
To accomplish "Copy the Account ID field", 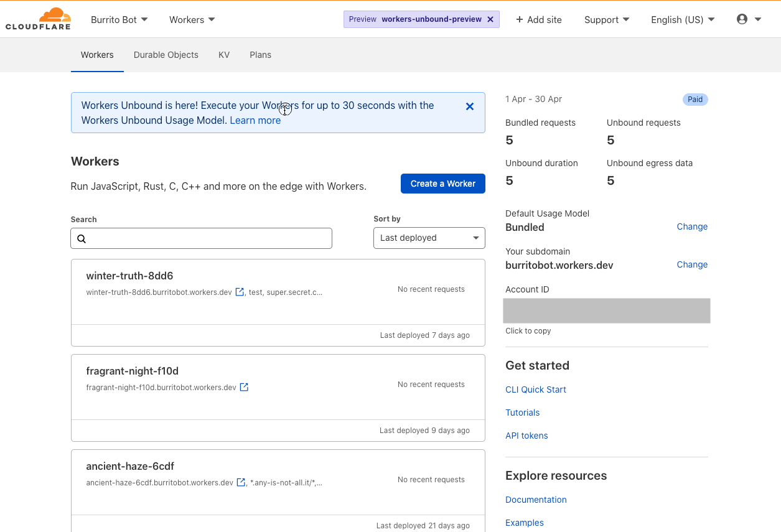I will coord(607,310).
